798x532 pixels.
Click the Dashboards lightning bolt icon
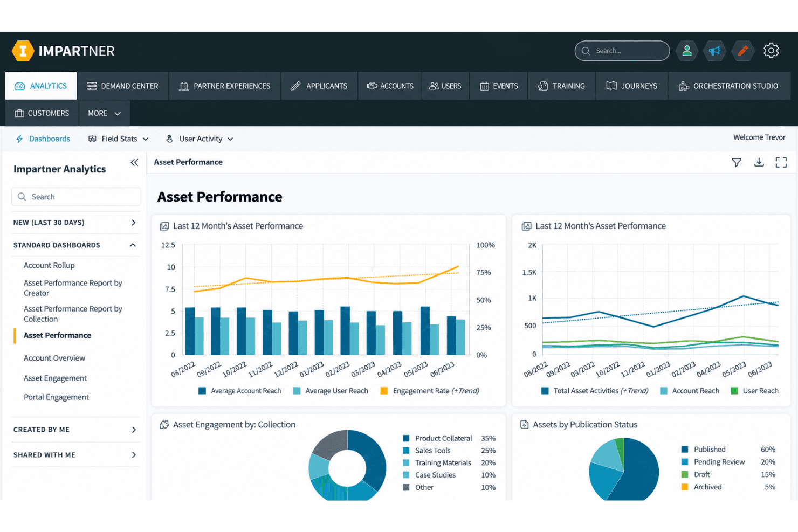[x=19, y=139]
